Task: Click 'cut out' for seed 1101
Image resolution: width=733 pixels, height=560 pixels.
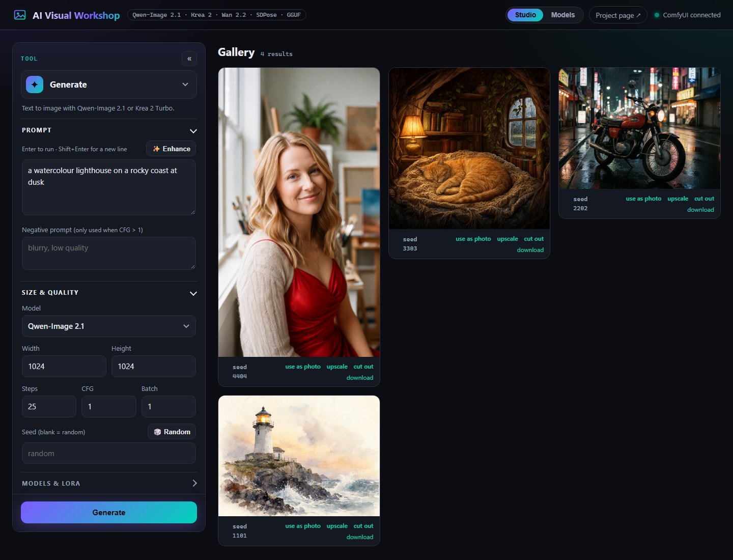Action: point(363,526)
